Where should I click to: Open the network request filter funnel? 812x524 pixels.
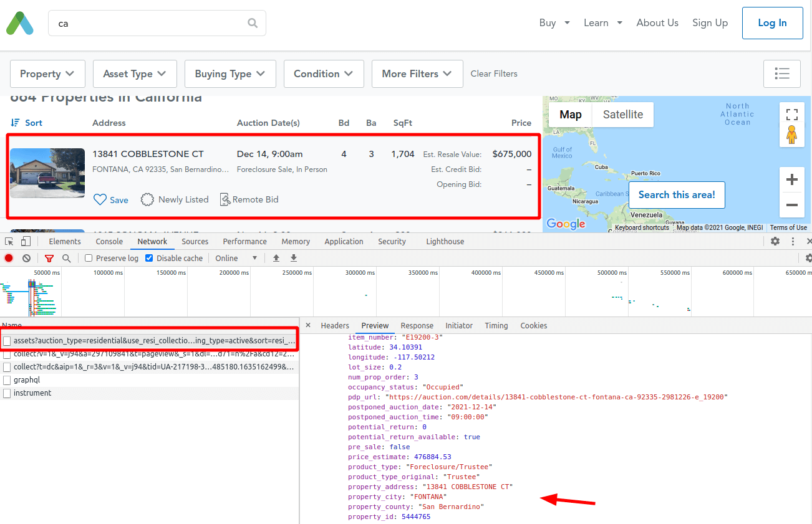(49, 257)
